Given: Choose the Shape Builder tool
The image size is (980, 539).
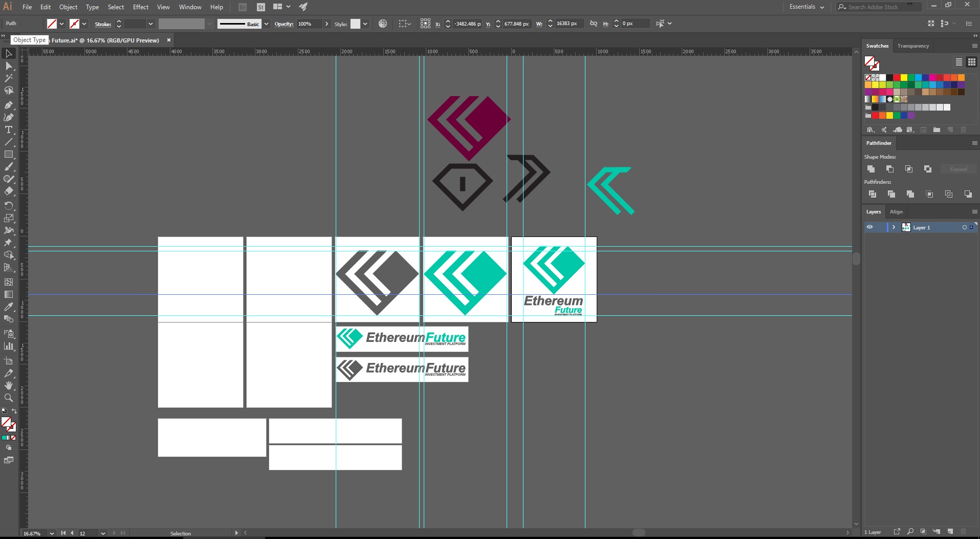Looking at the screenshot, I should (x=9, y=255).
